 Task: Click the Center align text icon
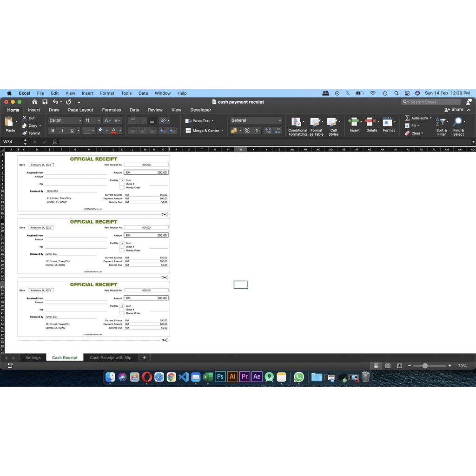click(142, 131)
